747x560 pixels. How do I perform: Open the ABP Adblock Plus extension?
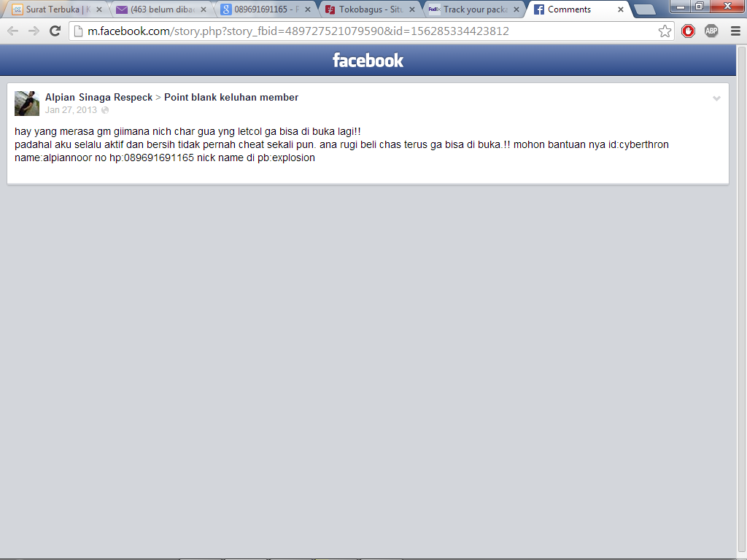coord(711,31)
